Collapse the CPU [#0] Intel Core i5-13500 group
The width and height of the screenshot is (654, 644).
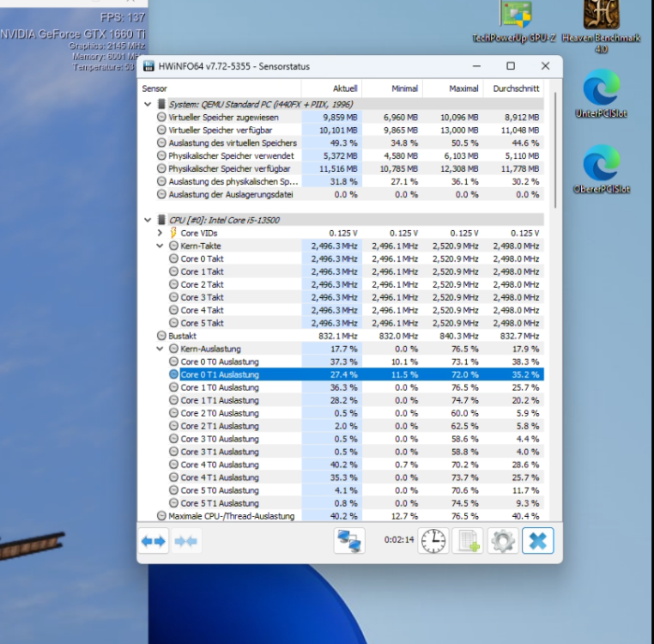pos(148,220)
